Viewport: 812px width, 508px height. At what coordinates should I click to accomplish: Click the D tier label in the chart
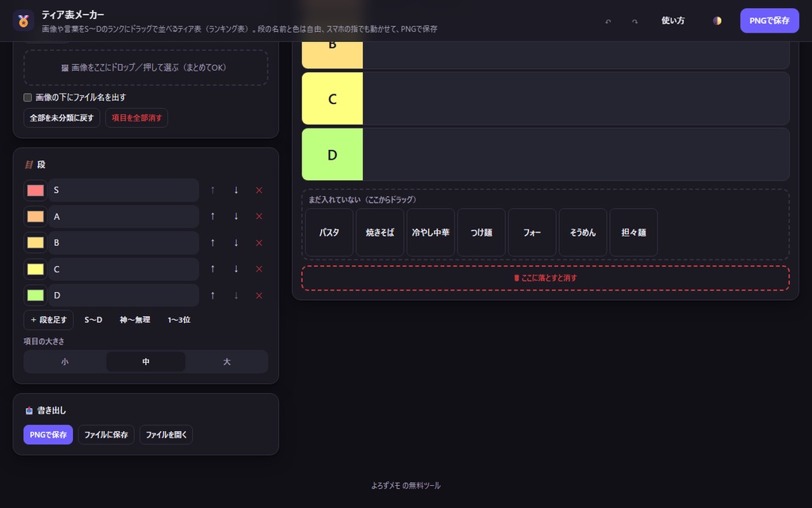(332, 155)
